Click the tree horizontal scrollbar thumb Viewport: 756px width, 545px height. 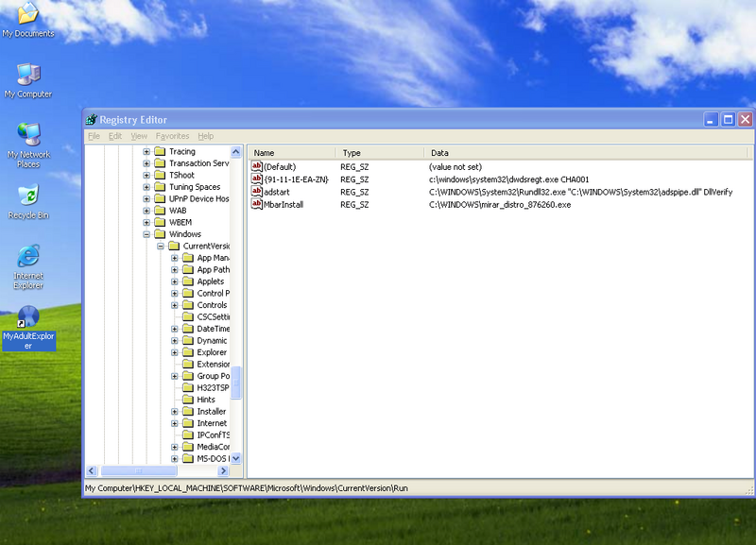coord(139,470)
